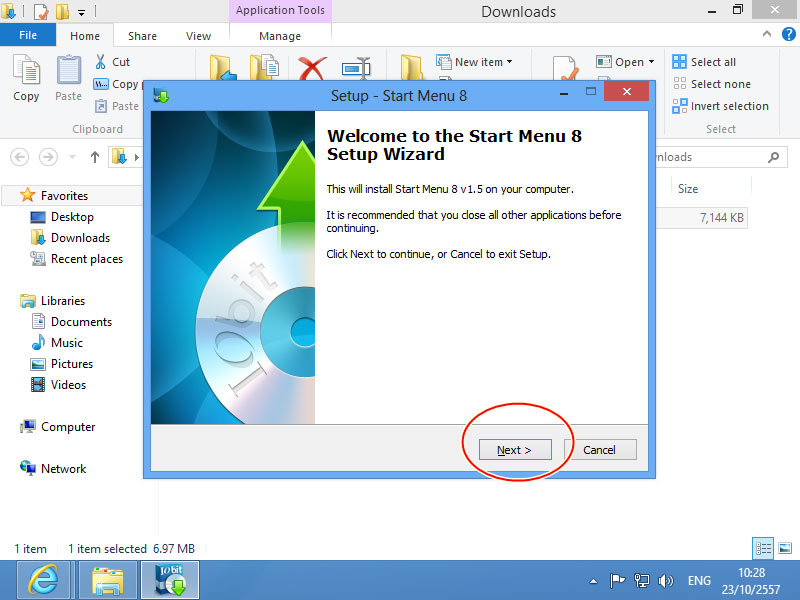Click the Copy to folder icon
Image resolution: width=800 pixels, height=600 pixels.
(264, 68)
